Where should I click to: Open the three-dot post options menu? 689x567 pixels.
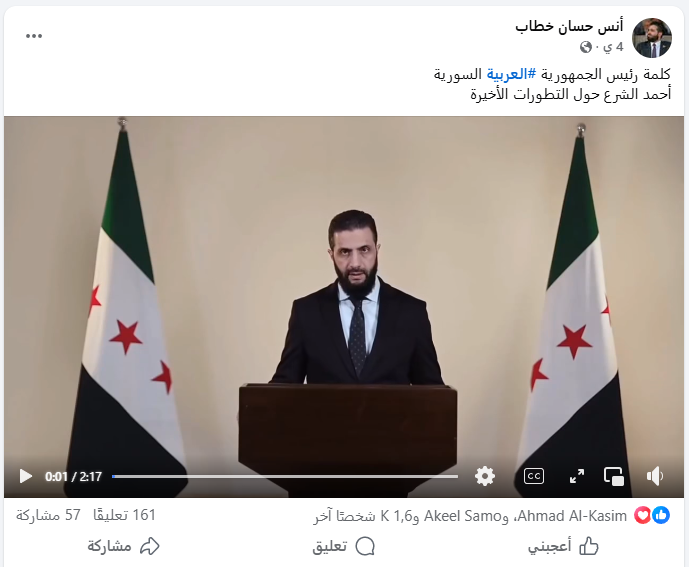click(34, 36)
